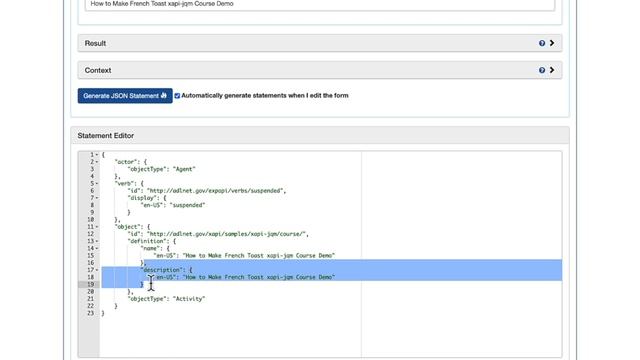Open the Context section help icon
The image size is (640, 360).
542,70
